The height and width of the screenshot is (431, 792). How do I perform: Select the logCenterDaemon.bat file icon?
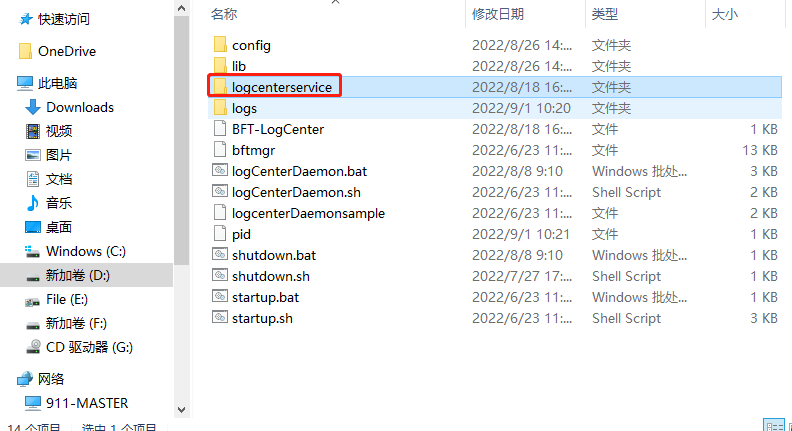point(220,170)
